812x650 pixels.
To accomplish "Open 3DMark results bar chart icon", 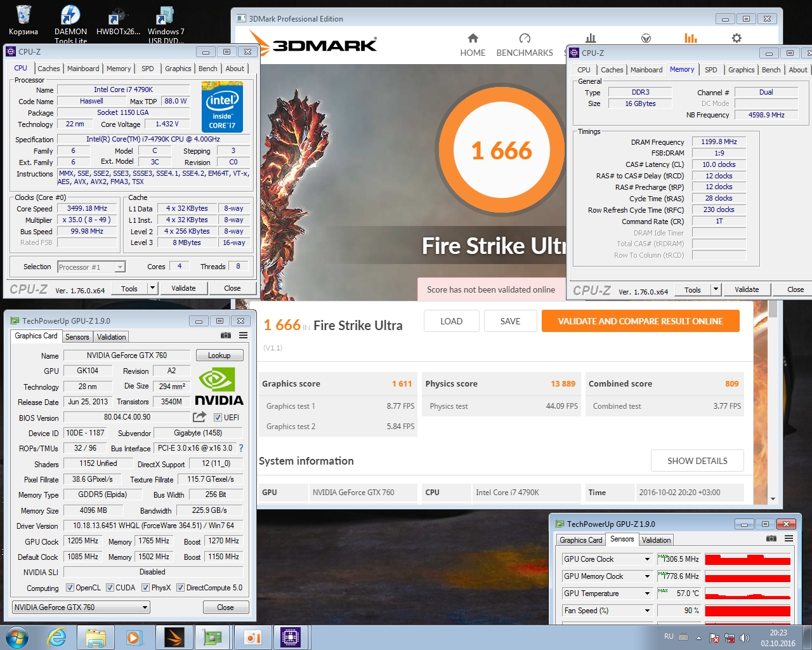I will (591, 38).
